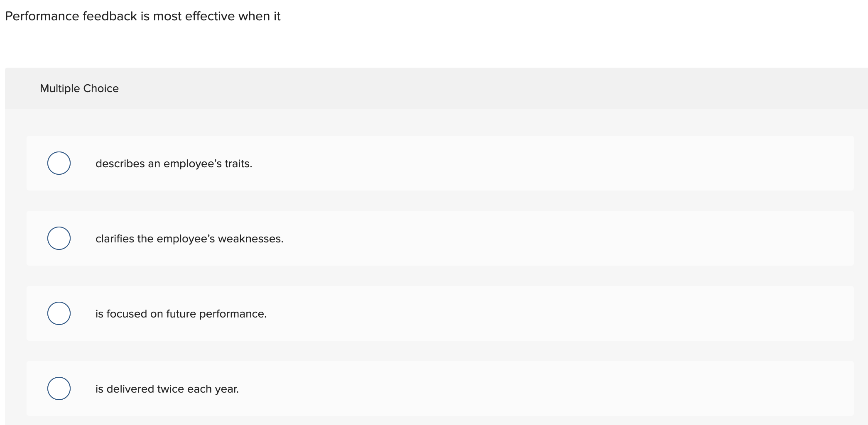868x425 pixels.
Task: Click the text "clarifies the employee's weaknesses."
Action: 189,238
